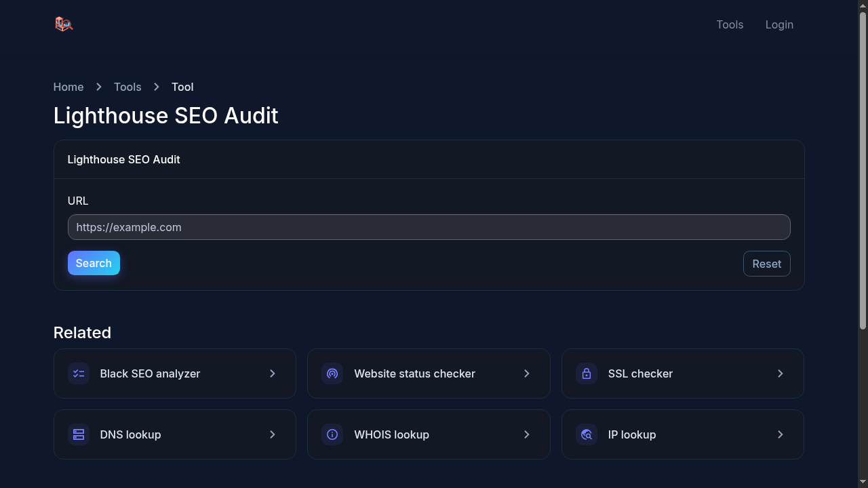
Task: Navigate to Home in the breadcrumb
Action: [68, 87]
